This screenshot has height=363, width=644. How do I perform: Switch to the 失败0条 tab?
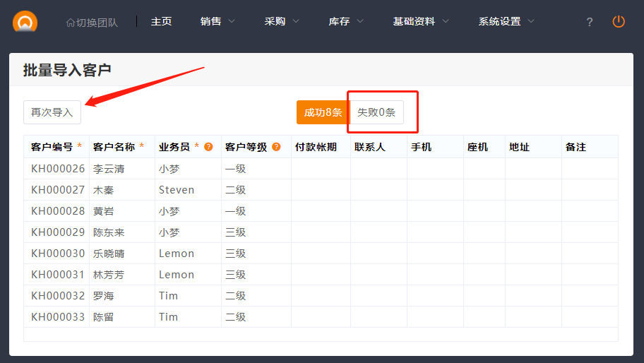pyautogui.click(x=376, y=112)
